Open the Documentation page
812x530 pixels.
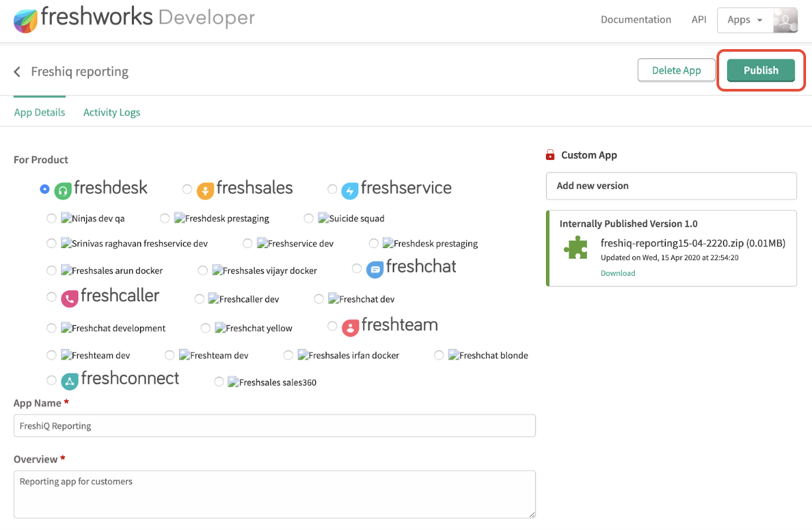(x=636, y=19)
